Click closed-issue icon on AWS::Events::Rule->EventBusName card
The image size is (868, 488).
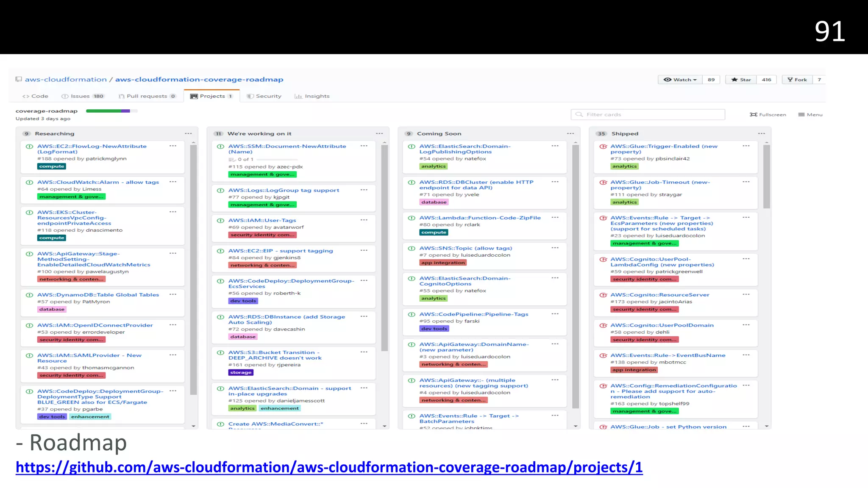click(603, 356)
